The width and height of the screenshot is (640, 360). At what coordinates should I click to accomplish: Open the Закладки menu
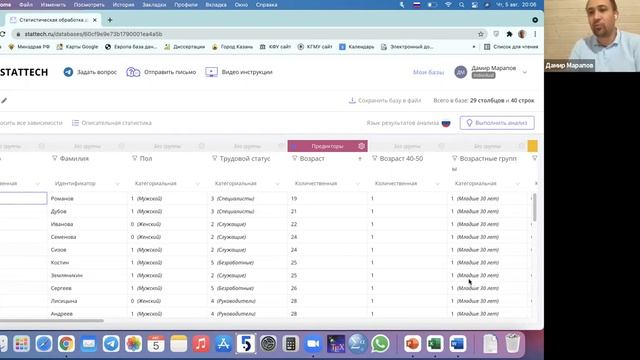tap(154, 5)
